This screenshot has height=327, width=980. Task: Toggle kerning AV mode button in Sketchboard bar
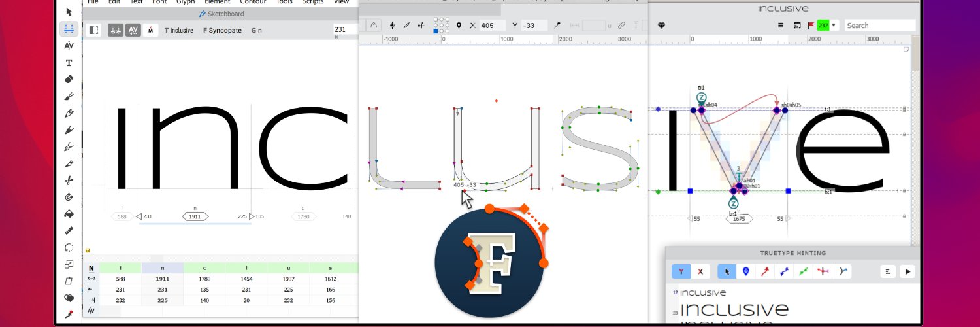(x=133, y=30)
